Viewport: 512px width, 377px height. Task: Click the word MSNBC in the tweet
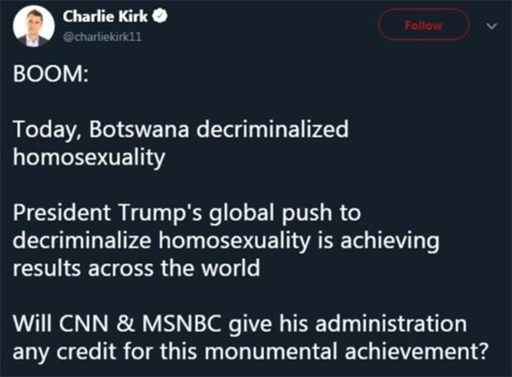(x=182, y=323)
